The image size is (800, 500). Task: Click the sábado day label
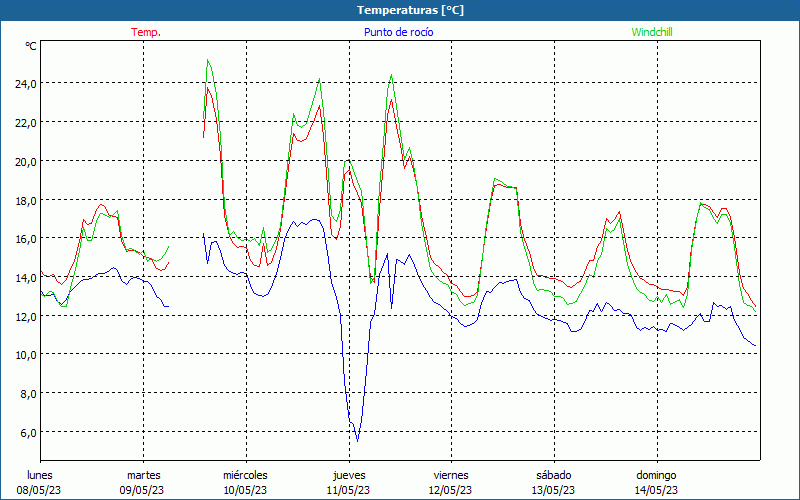554,475
